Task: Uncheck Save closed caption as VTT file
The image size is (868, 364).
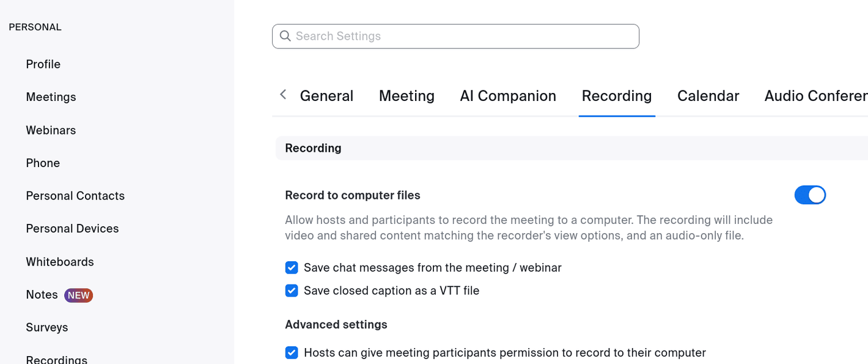Action: [292, 291]
